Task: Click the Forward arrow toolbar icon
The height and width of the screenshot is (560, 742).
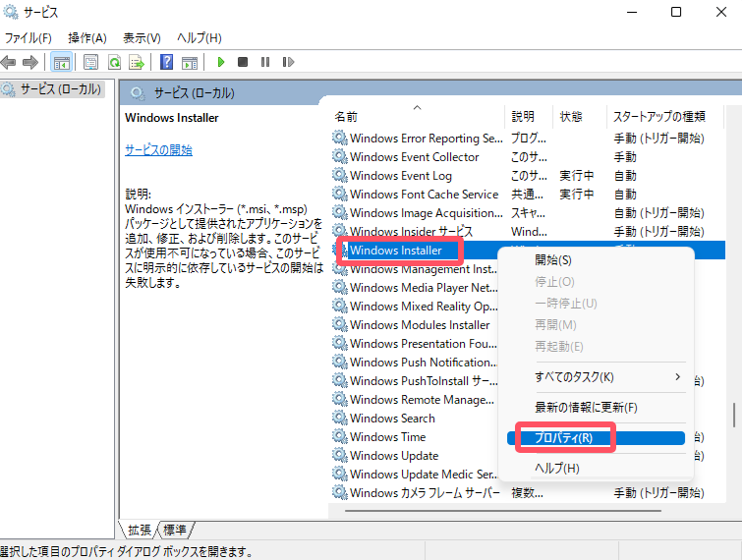Action: 30,62
